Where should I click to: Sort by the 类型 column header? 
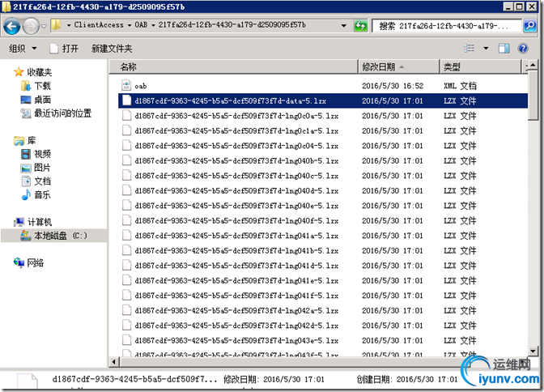coord(481,66)
